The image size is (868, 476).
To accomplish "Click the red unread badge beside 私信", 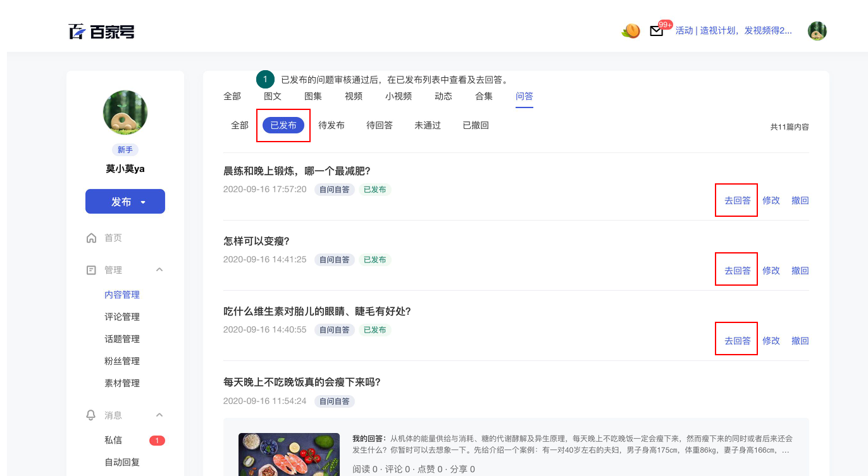I will coord(157,441).
